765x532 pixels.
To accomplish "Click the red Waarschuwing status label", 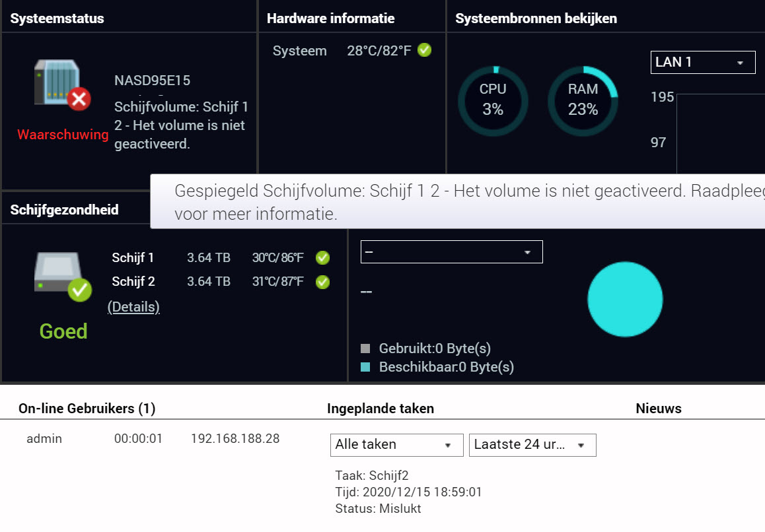I will (63, 135).
